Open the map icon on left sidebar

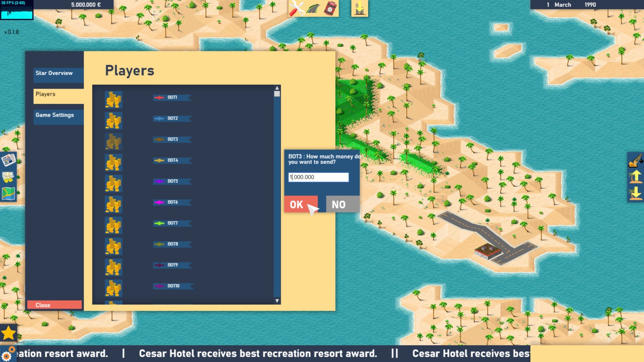point(8,194)
